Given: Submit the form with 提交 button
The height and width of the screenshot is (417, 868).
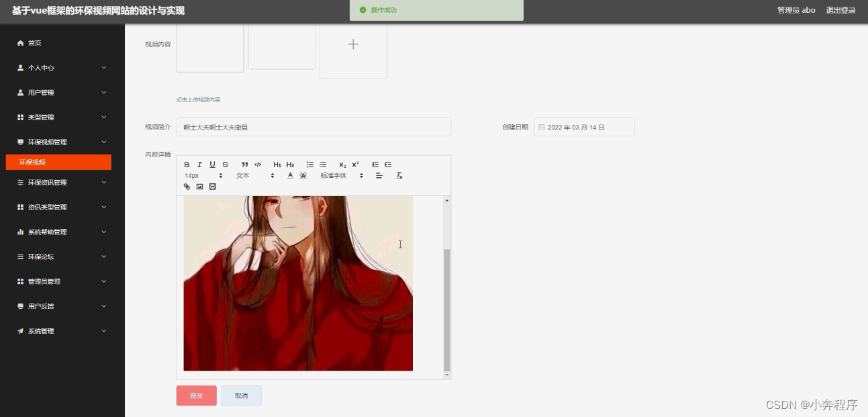Looking at the screenshot, I should [197, 396].
